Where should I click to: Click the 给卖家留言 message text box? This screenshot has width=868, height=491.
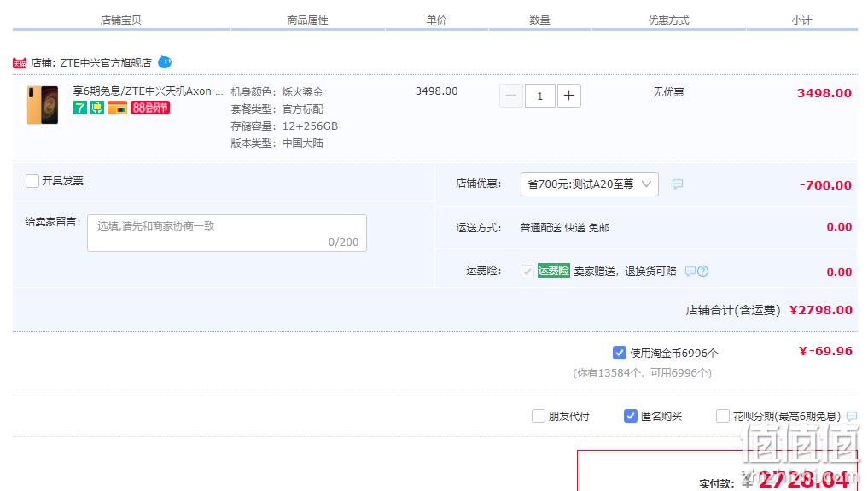point(227,233)
